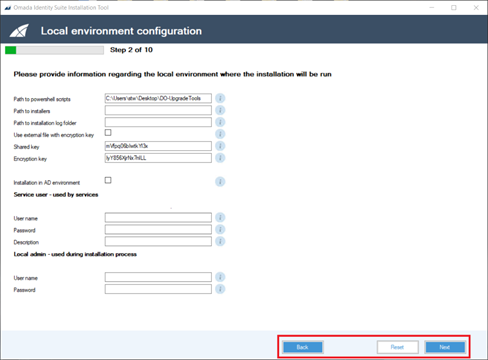Show info for Path to installation log folder
The image size is (488, 360).
(220, 122)
